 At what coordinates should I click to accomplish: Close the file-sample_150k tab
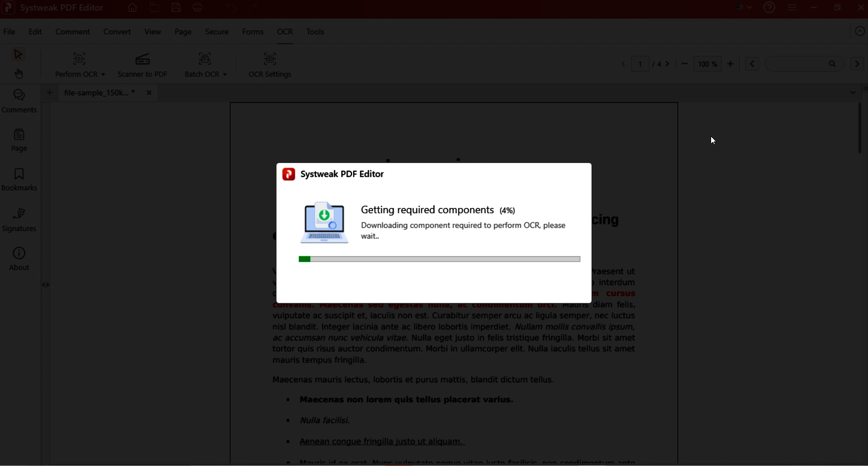[149, 93]
